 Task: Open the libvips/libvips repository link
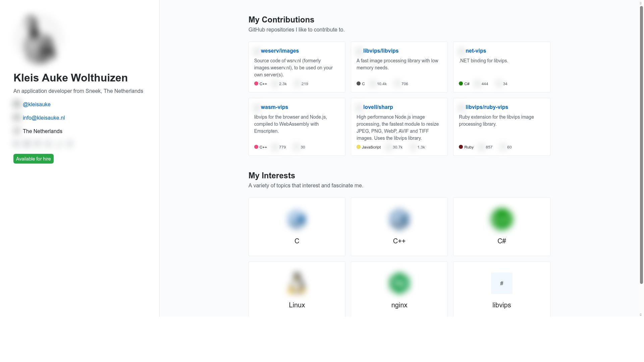coord(381,51)
